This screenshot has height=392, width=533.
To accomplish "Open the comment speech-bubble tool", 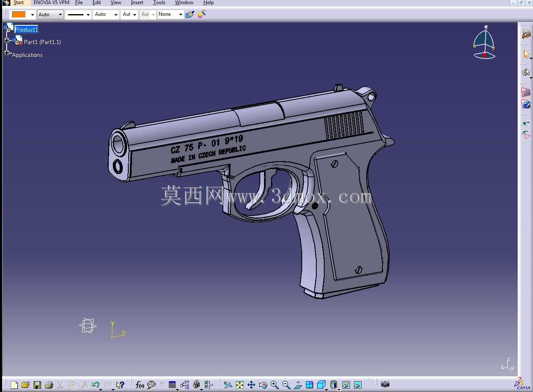I will click(152, 385).
